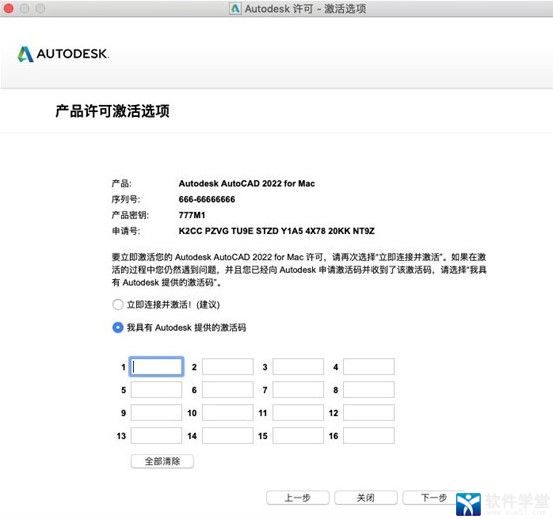Click activation code field 16
Image resolution: width=553 pixels, height=519 pixels.
(x=369, y=435)
